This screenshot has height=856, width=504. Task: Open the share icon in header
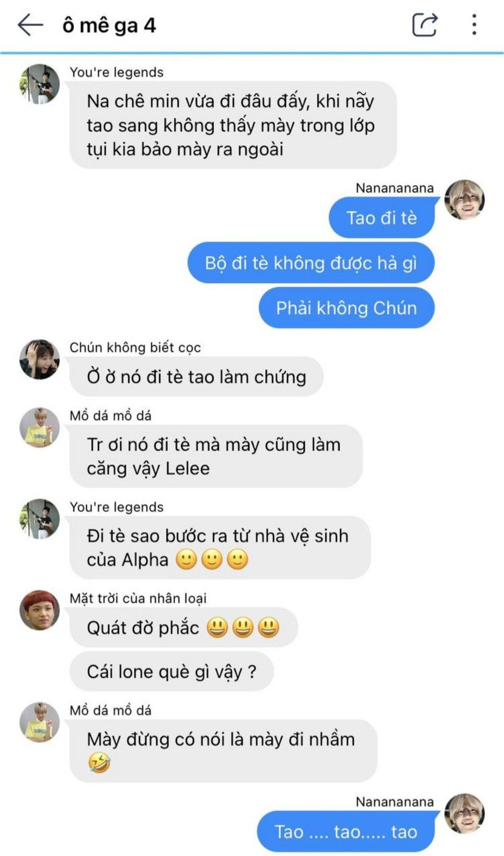(x=425, y=25)
